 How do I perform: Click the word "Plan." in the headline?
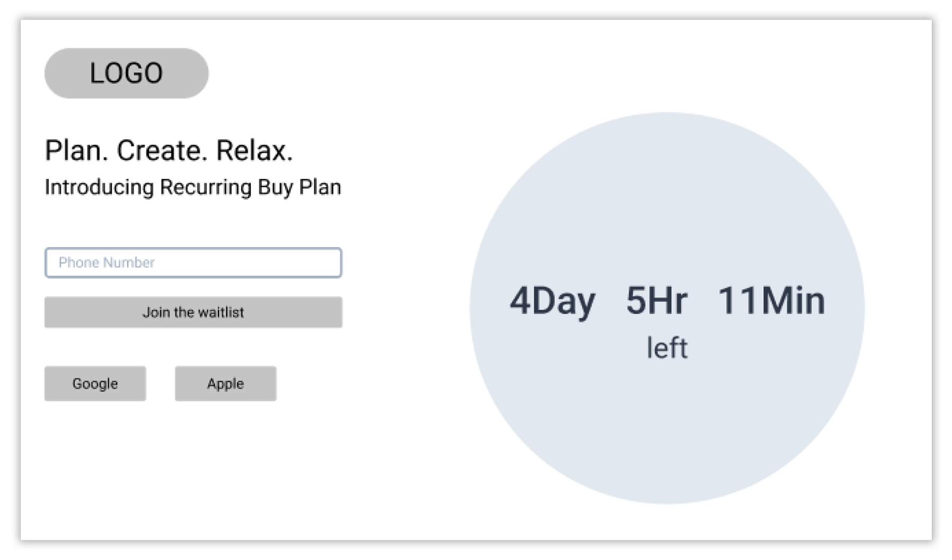(76, 151)
